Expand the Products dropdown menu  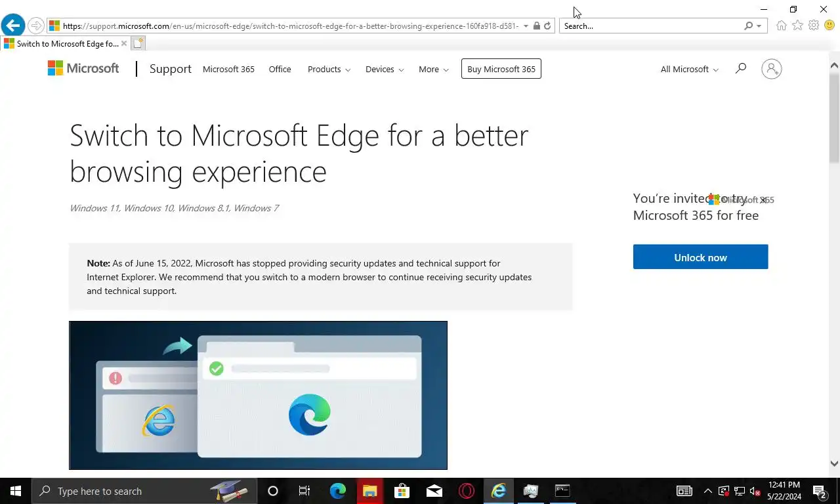point(329,69)
